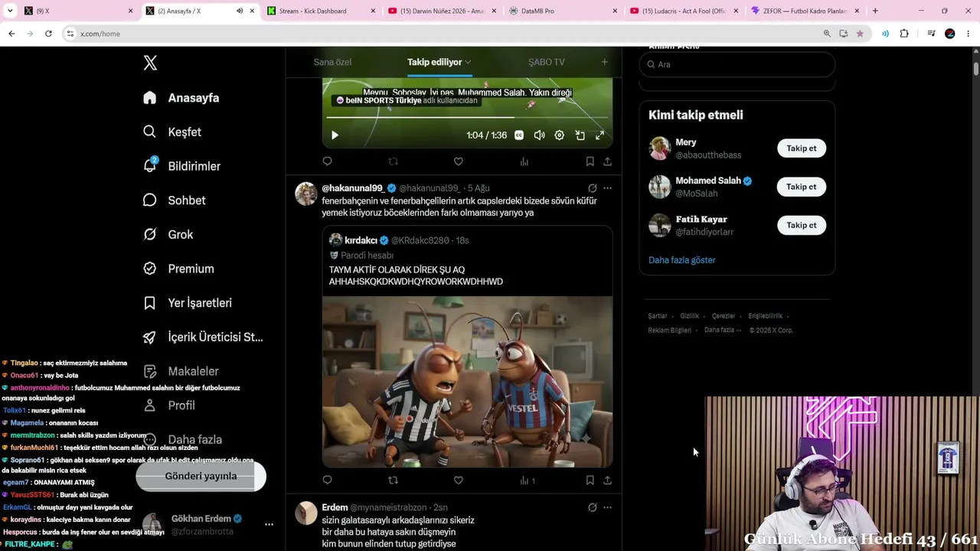This screenshot has width=980, height=551.
Task: Open the video settings gear
Action: coord(560,135)
